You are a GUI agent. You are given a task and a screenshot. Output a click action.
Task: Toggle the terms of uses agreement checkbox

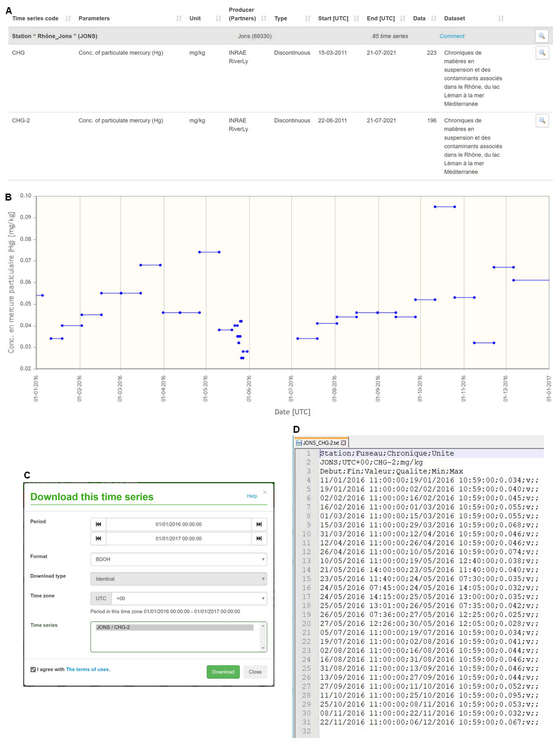(33, 670)
